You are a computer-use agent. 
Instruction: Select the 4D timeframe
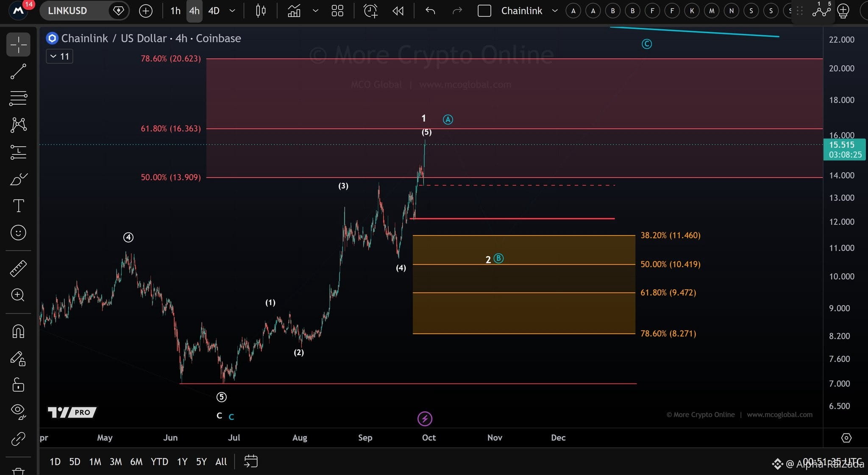click(214, 11)
